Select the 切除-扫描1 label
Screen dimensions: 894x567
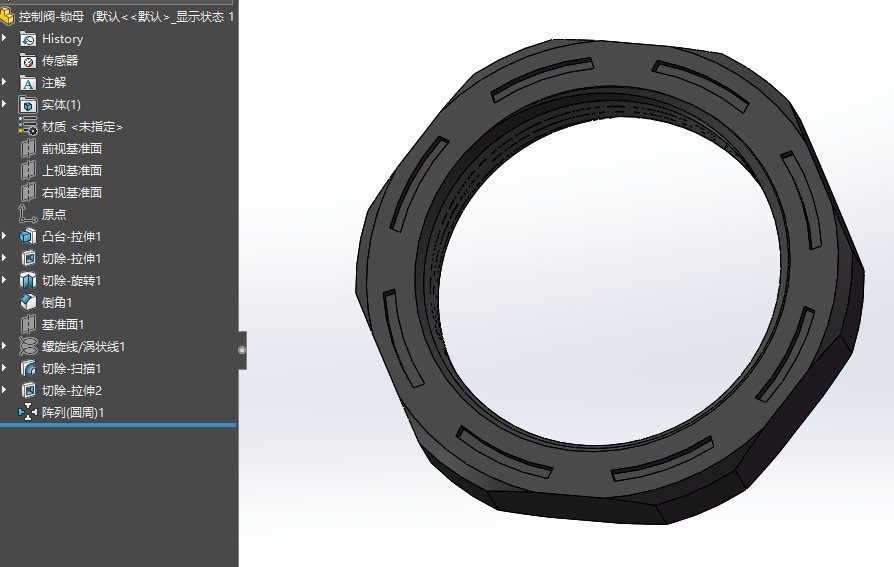click(71, 368)
